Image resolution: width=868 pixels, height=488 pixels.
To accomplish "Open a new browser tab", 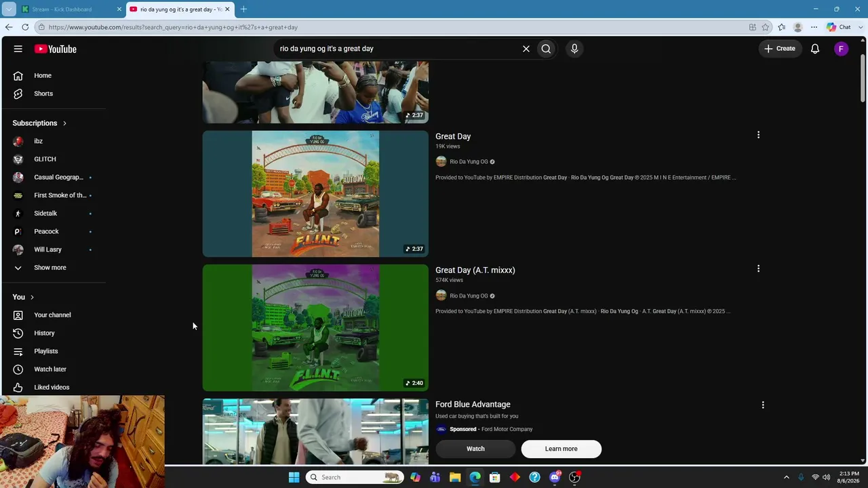I will point(243,9).
